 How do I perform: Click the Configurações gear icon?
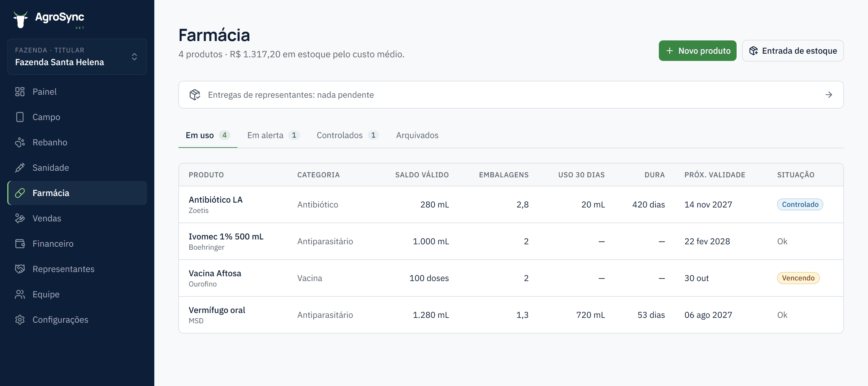[20, 319]
